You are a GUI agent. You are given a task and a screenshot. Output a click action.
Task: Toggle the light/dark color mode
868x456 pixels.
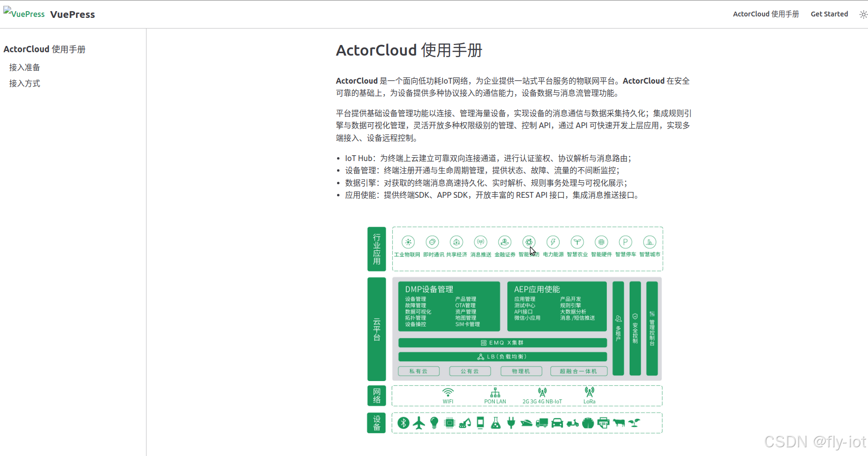click(863, 15)
